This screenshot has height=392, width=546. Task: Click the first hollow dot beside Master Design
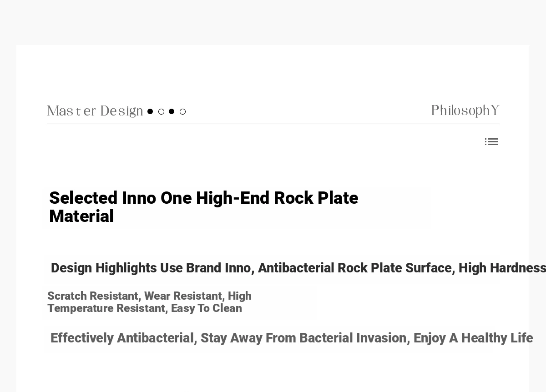click(x=161, y=111)
